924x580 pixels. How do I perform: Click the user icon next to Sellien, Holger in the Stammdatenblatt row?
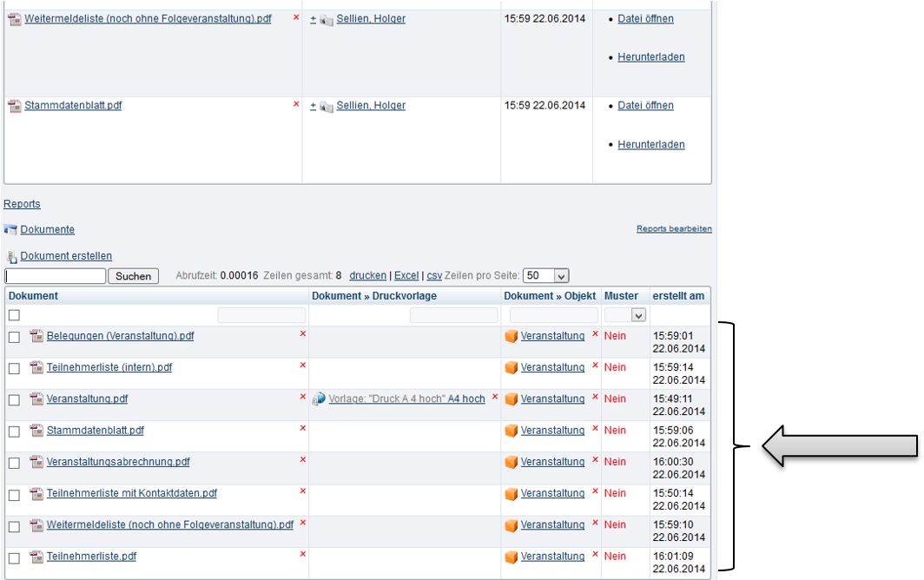tap(327, 107)
